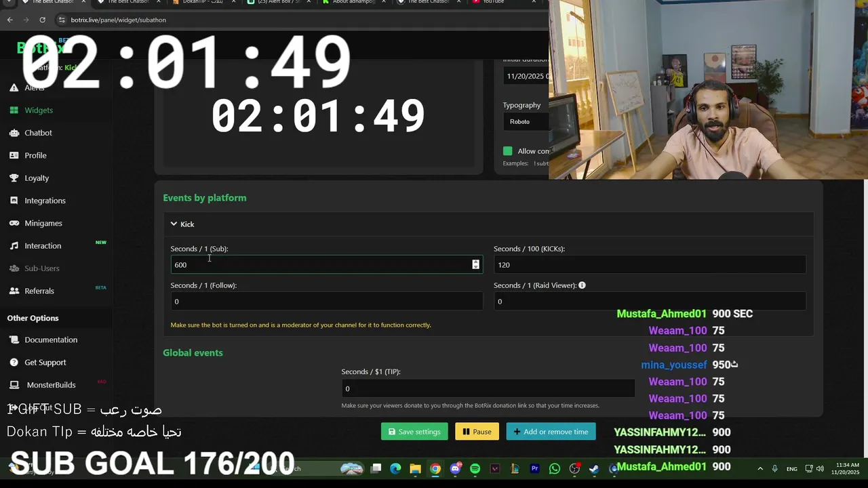
Task: Click the ENG language indicator
Action: tap(791, 468)
